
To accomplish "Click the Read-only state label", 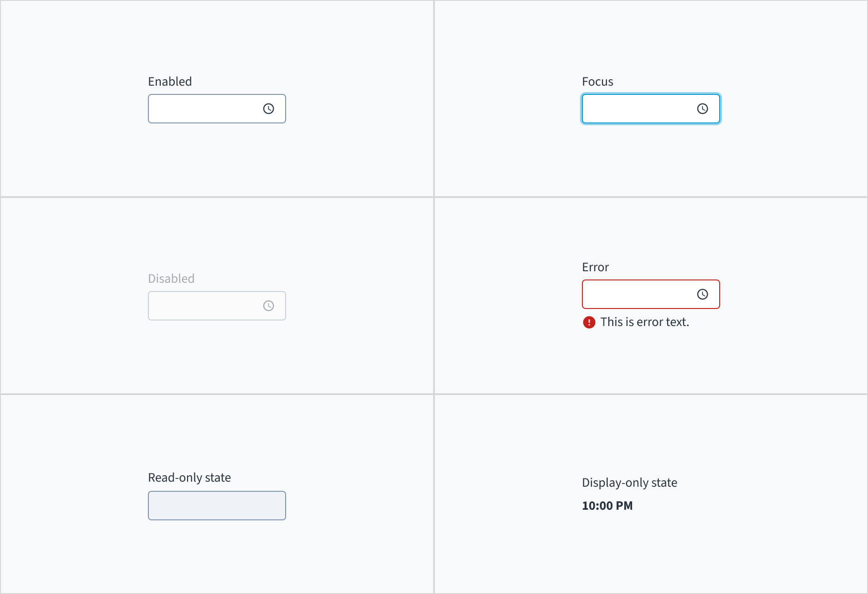I will (x=189, y=477).
